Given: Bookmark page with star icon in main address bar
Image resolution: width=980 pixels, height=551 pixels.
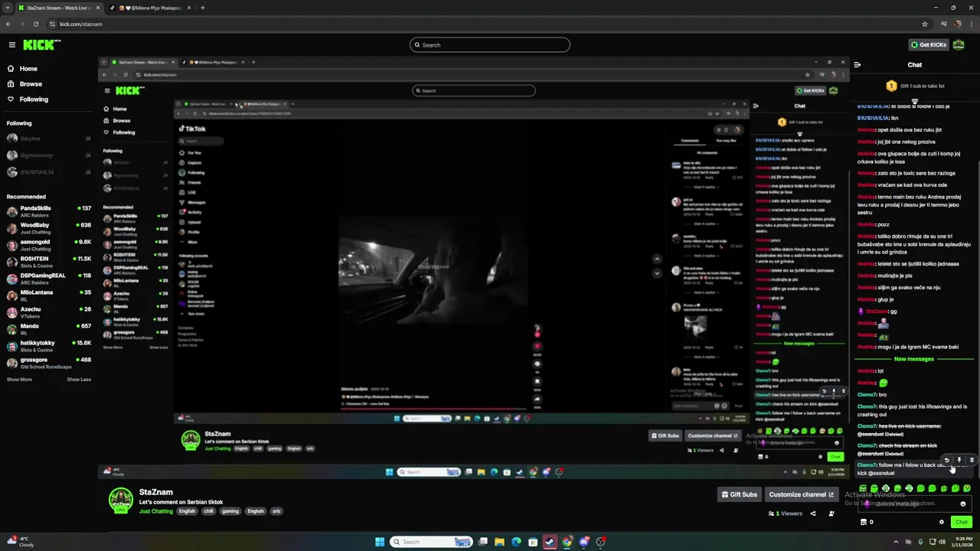Looking at the screenshot, I should pyautogui.click(x=925, y=24).
